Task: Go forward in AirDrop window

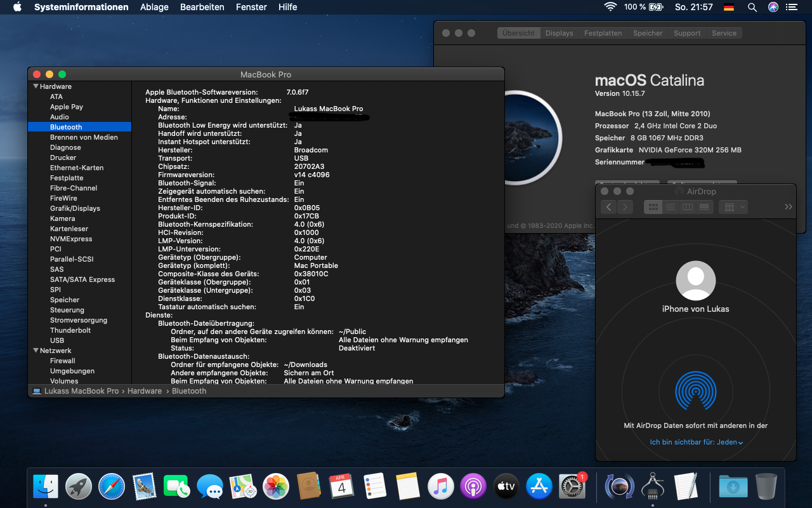Action: (625, 207)
